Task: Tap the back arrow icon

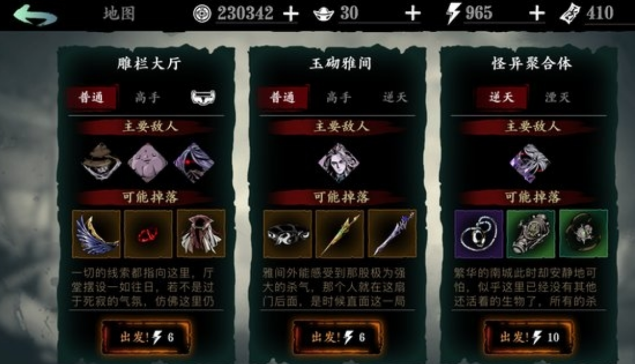Action: coord(35,15)
